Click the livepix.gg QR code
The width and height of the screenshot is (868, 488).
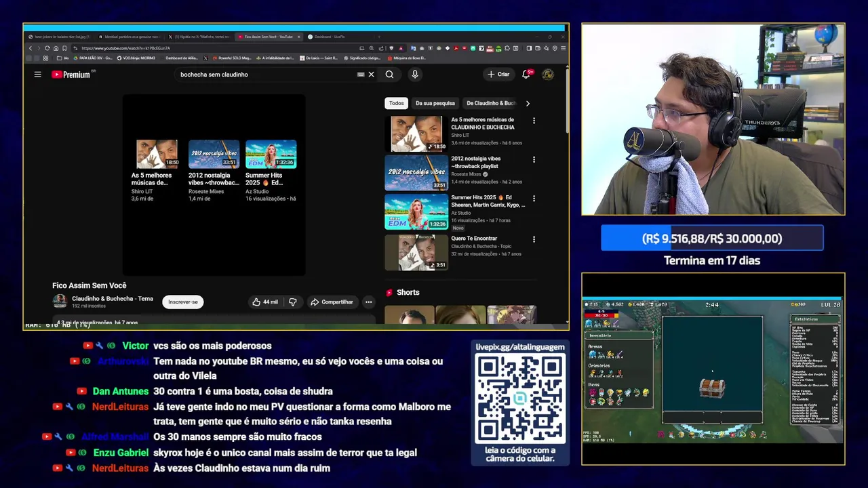click(x=520, y=399)
